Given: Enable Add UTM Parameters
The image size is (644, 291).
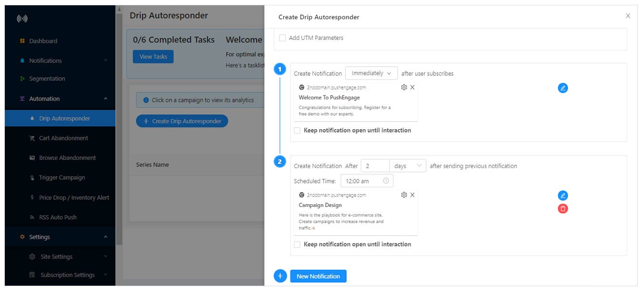Looking at the screenshot, I should tap(282, 37).
